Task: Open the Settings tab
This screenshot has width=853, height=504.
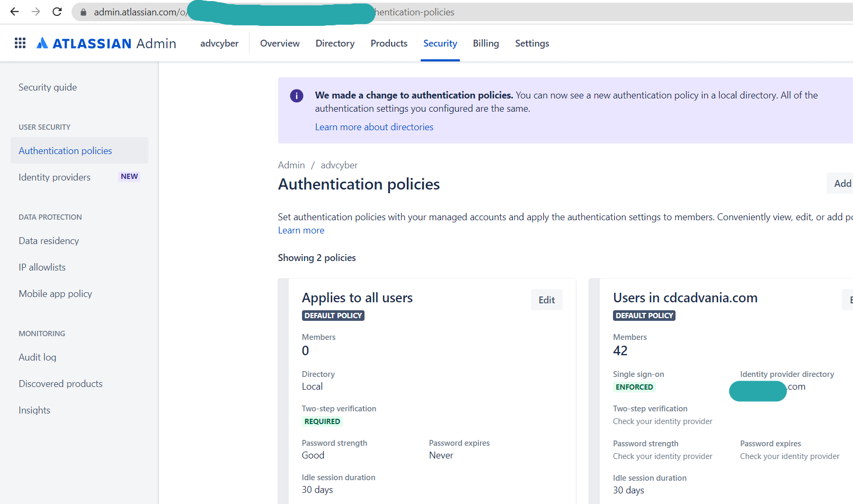Action: click(532, 43)
